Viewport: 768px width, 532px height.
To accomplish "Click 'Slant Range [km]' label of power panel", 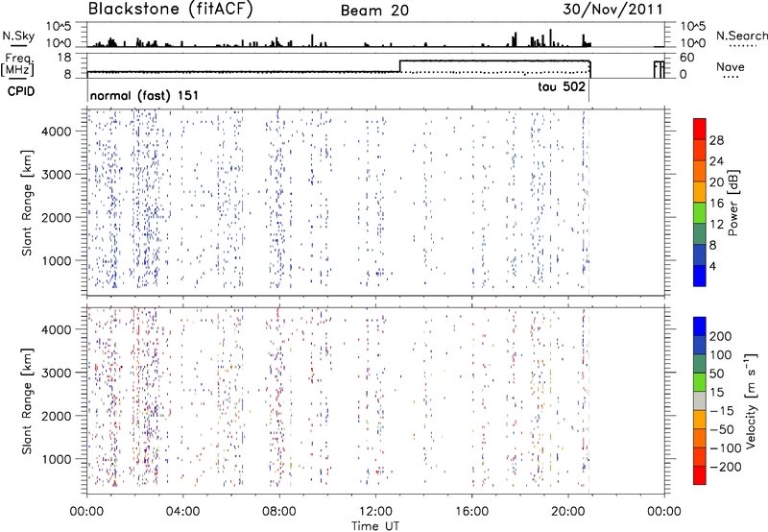I will click(27, 203).
